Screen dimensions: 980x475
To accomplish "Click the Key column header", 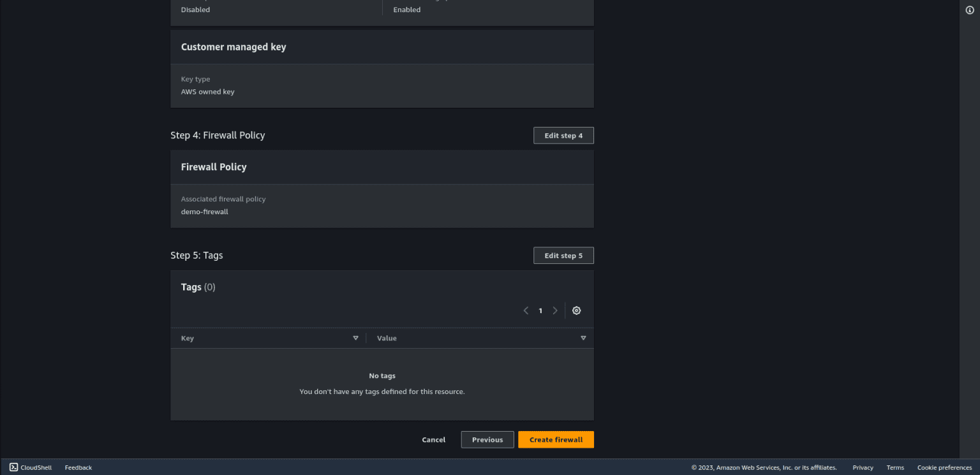I will 188,338.
